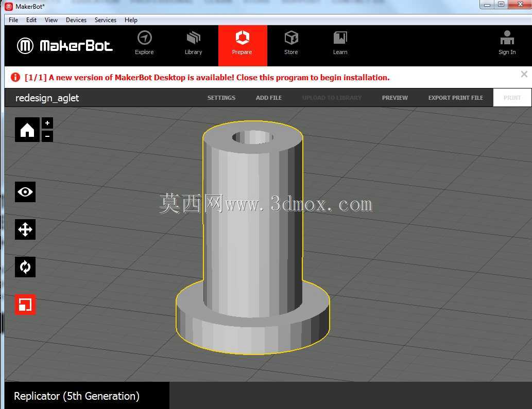Click the PRINT button
The height and width of the screenshot is (409, 532).
[512, 98]
